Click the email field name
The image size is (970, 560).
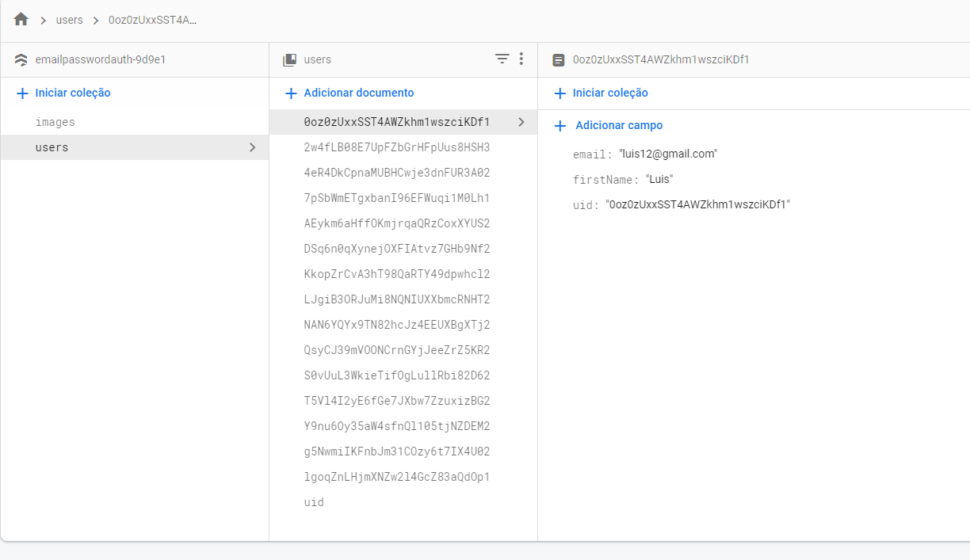point(591,154)
